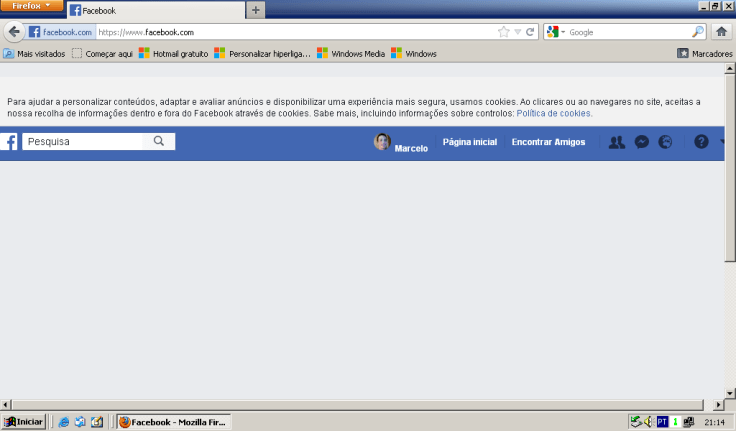Click the Pesquisa search field

coord(83,142)
